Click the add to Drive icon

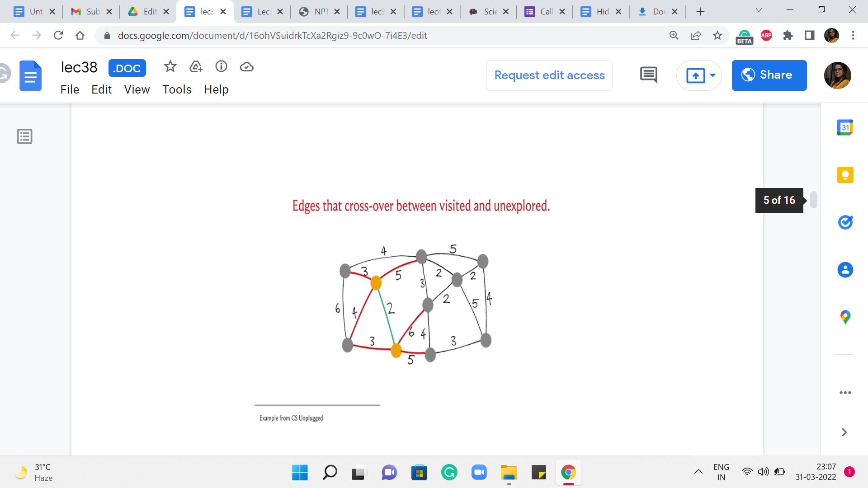(196, 67)
